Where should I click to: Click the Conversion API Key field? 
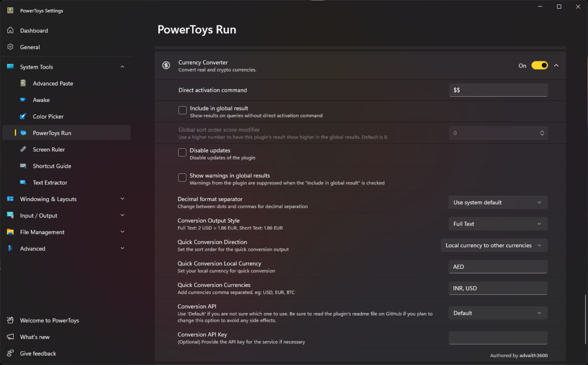point(498,338)
